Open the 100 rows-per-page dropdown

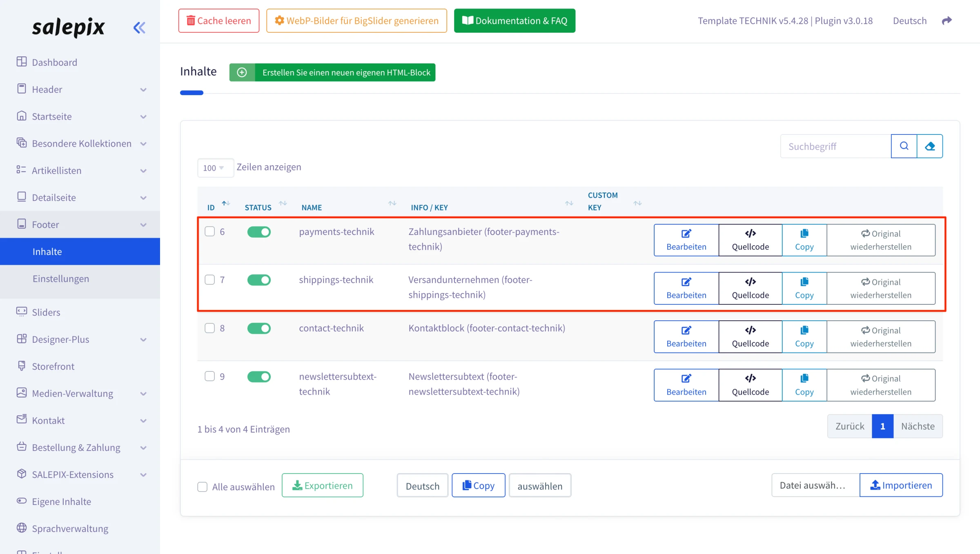click(x=215, y=168)
